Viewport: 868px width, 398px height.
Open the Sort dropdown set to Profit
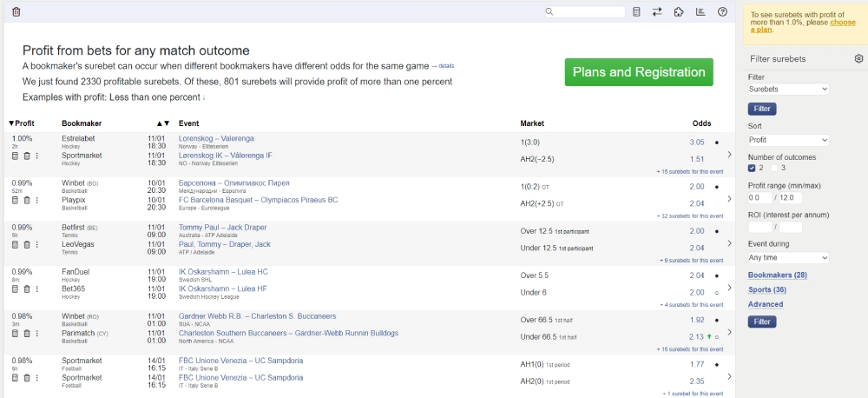point(788,140)
